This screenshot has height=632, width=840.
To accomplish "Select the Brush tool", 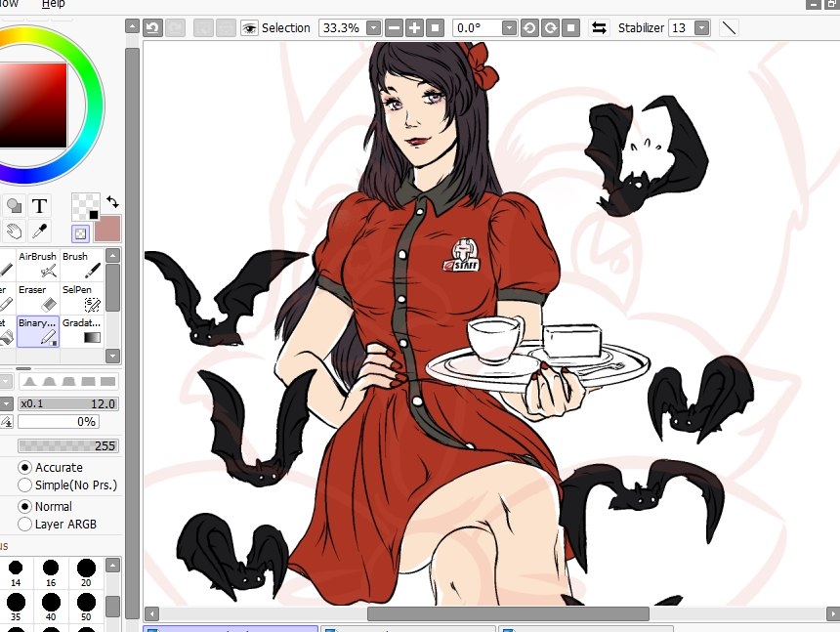I will point(81,265).
